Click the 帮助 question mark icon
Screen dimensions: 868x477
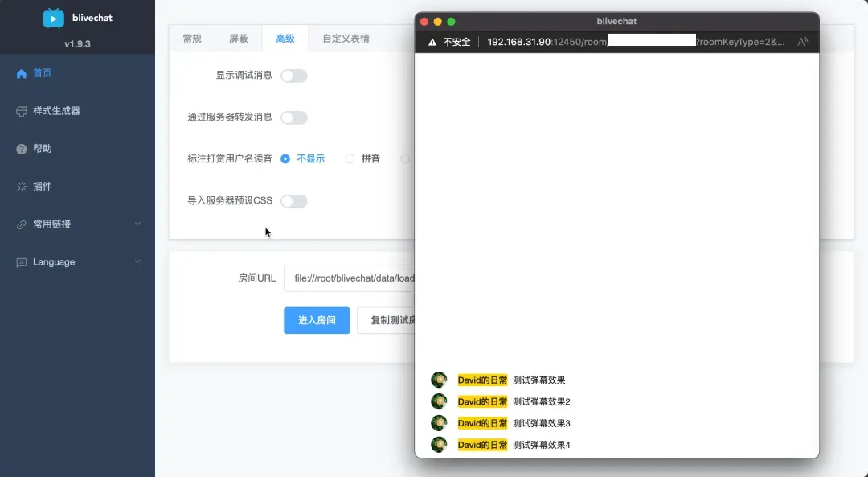pos(22,149)
